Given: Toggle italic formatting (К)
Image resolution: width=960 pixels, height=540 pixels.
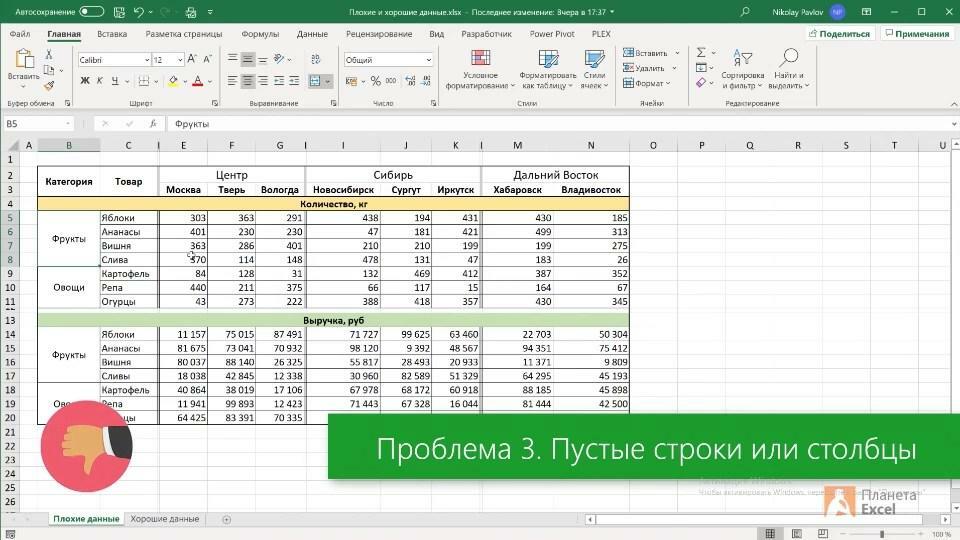Looking at the screenshot, I should click(100, 81).
